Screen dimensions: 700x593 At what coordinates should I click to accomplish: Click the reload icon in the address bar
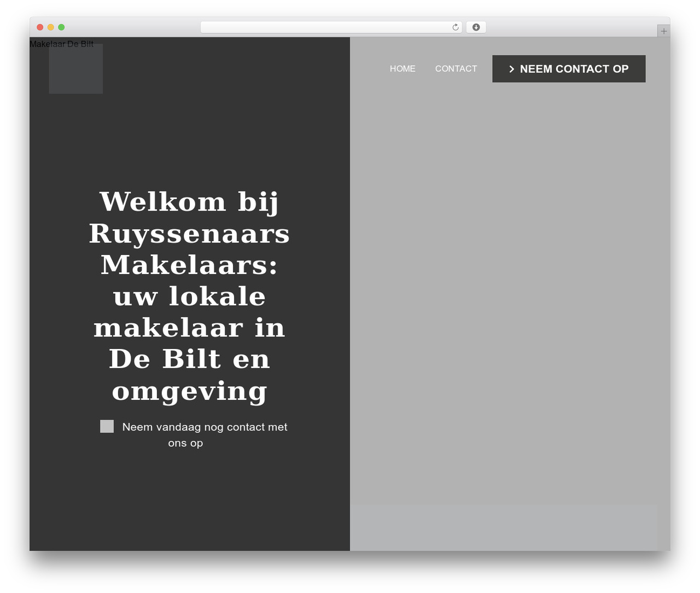pos(455,27)
